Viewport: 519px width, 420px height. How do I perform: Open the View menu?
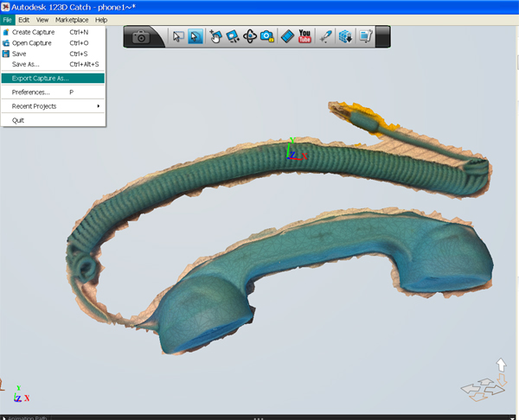click(x=42, y=19)
